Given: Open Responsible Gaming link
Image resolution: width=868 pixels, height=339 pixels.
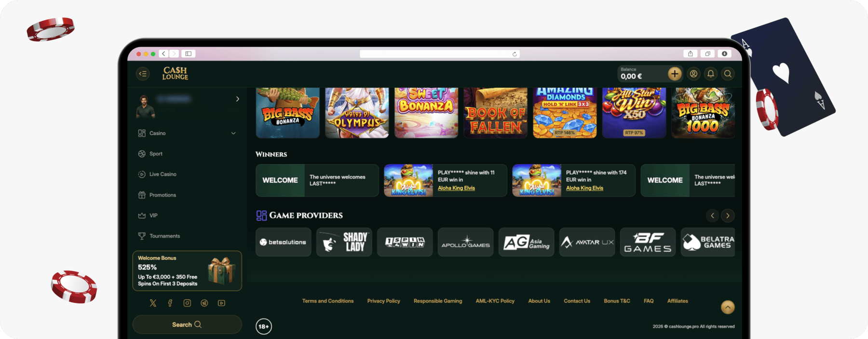Looking at the screenshot, I should pyautogui.click(x=438, y=301).
